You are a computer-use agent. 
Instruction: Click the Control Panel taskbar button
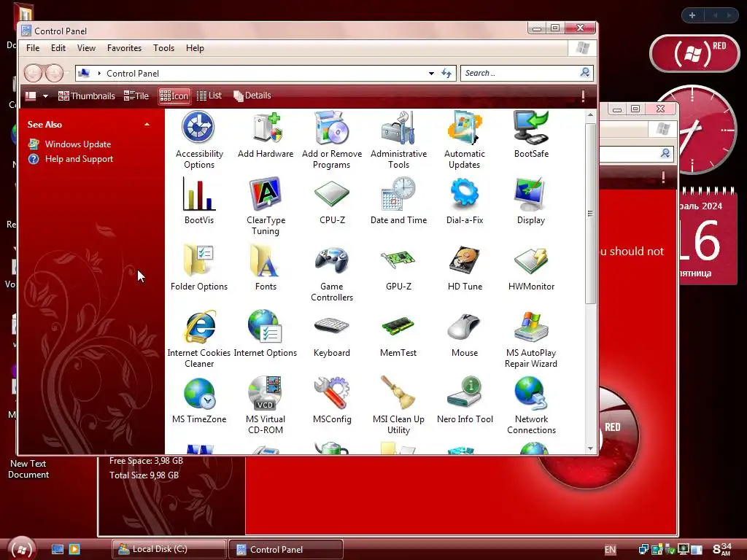pos(286,549)
